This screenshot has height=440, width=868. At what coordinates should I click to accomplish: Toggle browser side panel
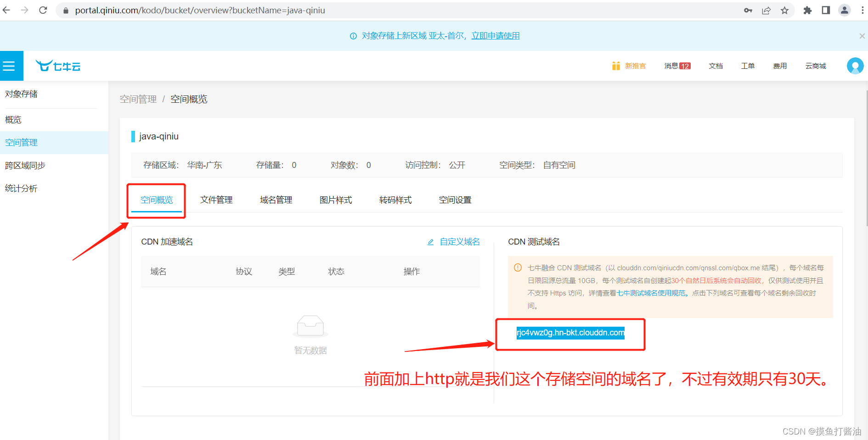pos(826,10)
